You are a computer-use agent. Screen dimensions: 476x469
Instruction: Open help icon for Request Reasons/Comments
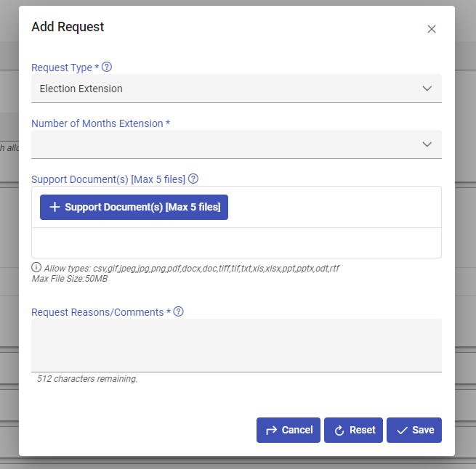(179, 311)
